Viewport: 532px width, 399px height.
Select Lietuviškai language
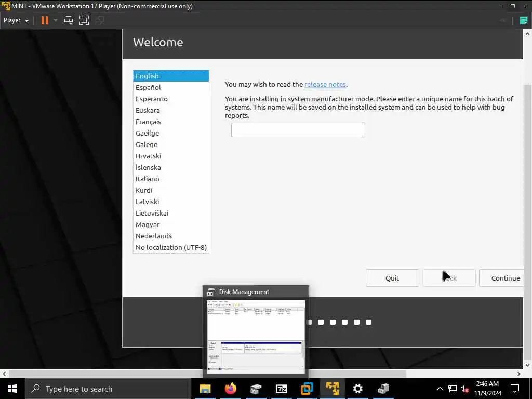click(171, 214)
